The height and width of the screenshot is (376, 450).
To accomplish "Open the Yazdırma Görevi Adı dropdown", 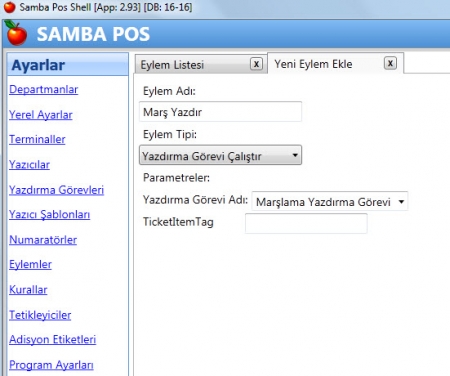I will [330, 201].
